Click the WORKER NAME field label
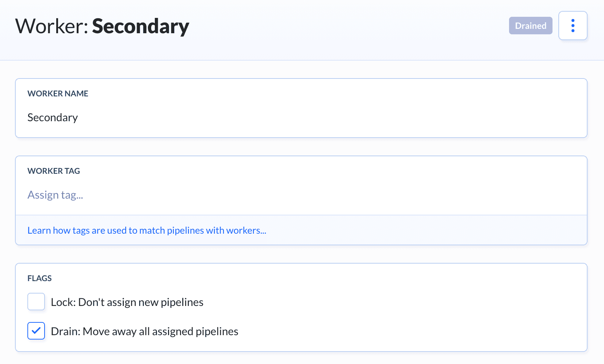The height and width of the screenshot is (364, 604). point(58,93)
